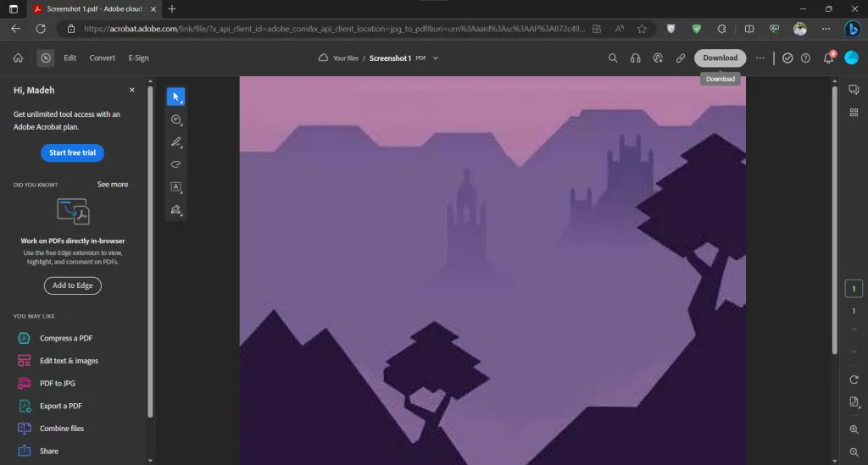
Task: Open the Adobe account avatar
Action: (x=851, y=58)
